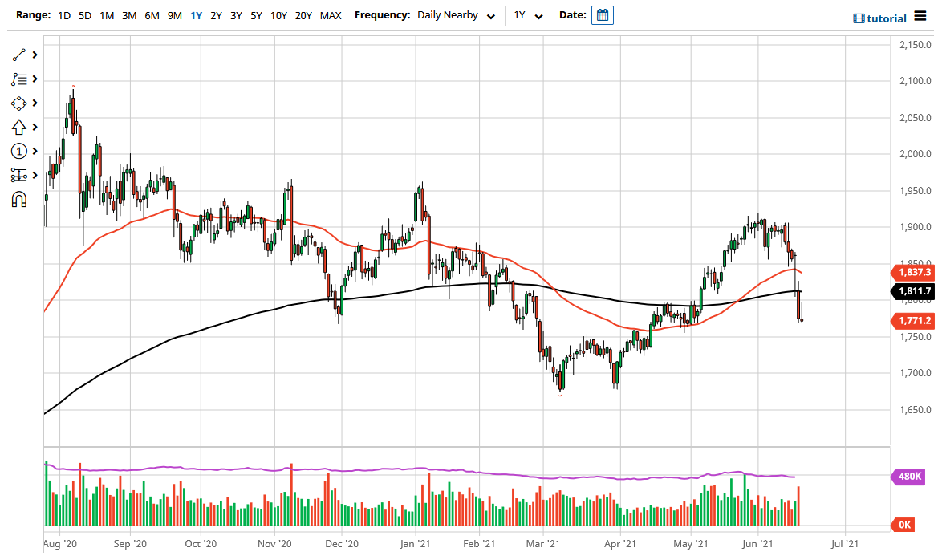Set range to 20Y

click(x=303, y=15)
